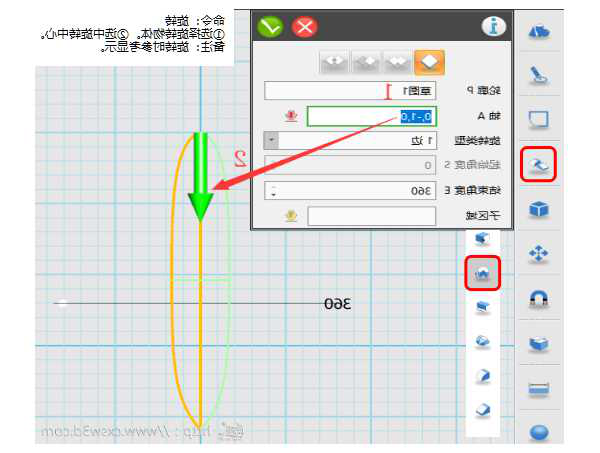This screenshot has width=600, height=453.
Task: Open the distance measuring ruler tool
Action: click(539, 388)
